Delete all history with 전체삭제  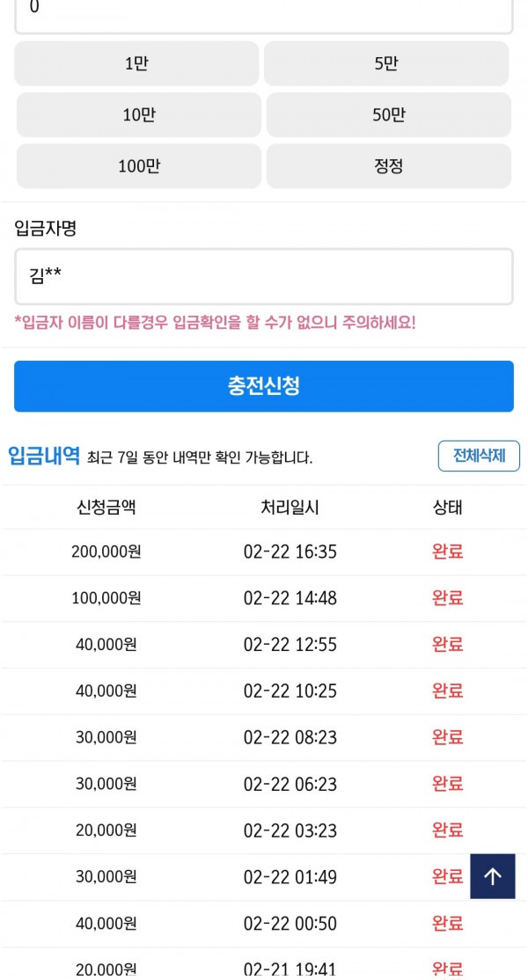click(x=479, y=456)
